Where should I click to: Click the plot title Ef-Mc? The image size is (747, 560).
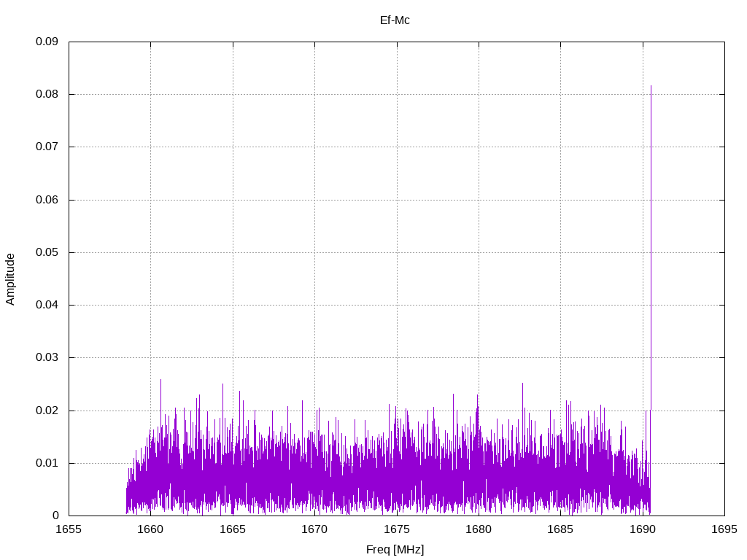395,20
